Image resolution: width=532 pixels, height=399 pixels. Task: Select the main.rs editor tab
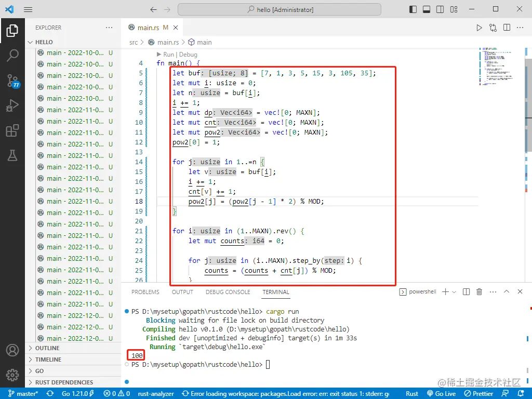point(153,28)
